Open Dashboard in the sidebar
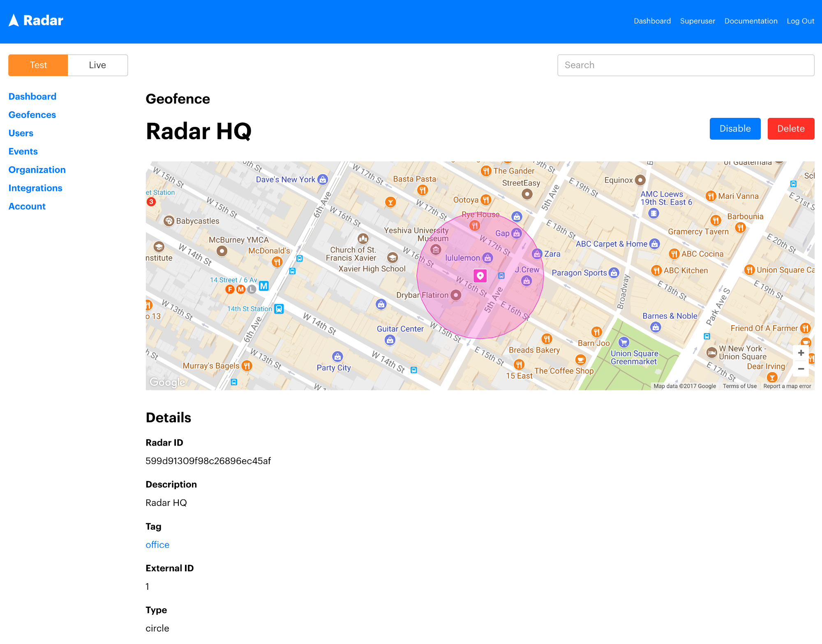This screenshot has height=644, width=822. (32, 97)
